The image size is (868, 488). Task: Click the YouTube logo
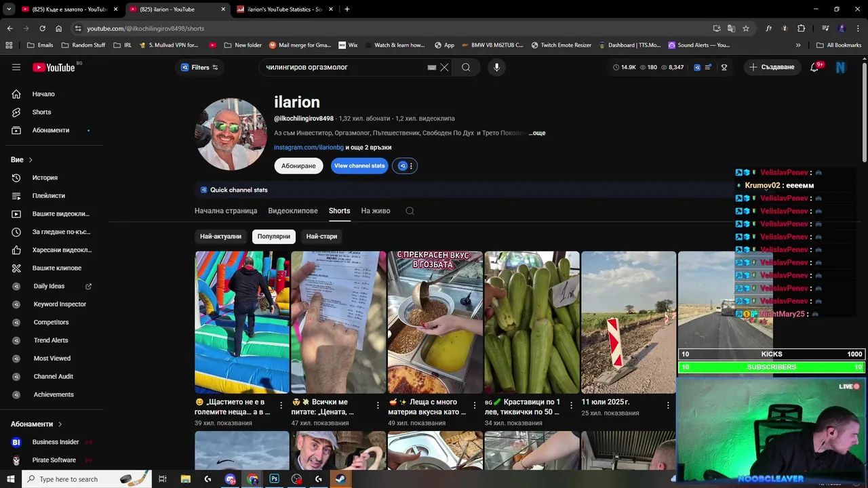coord(54,67)
